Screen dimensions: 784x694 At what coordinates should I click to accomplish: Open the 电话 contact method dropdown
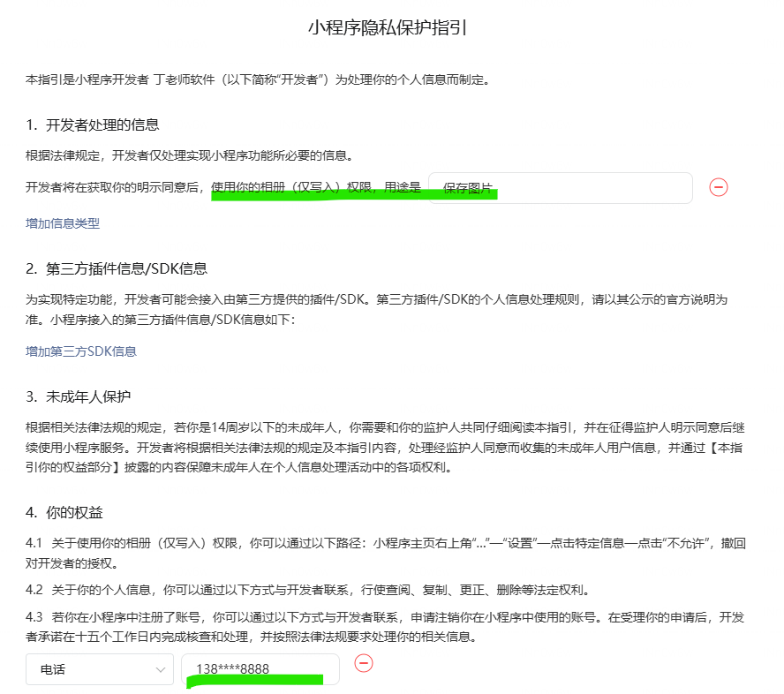point(99,670)
